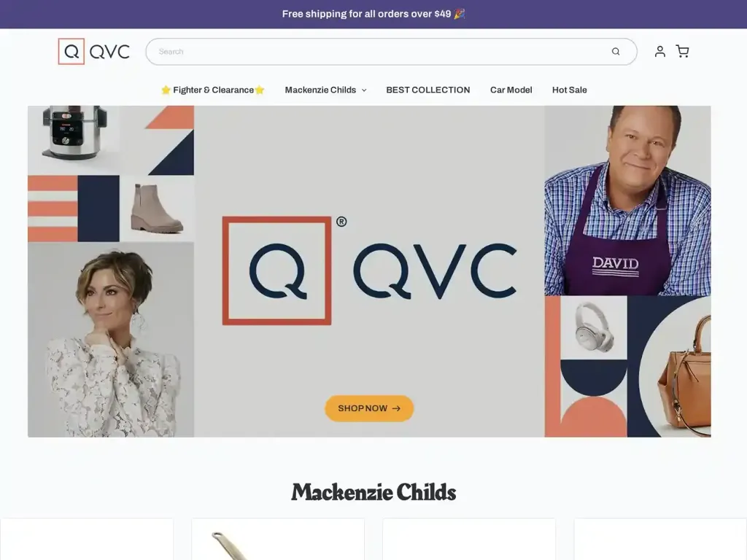Expand the Mackenzie Childs menu chevron

(x=364, y=90)
